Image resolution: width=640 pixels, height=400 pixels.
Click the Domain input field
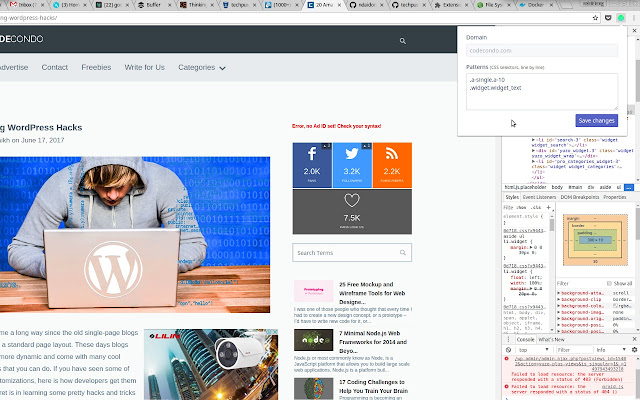(x=542, y=51)
